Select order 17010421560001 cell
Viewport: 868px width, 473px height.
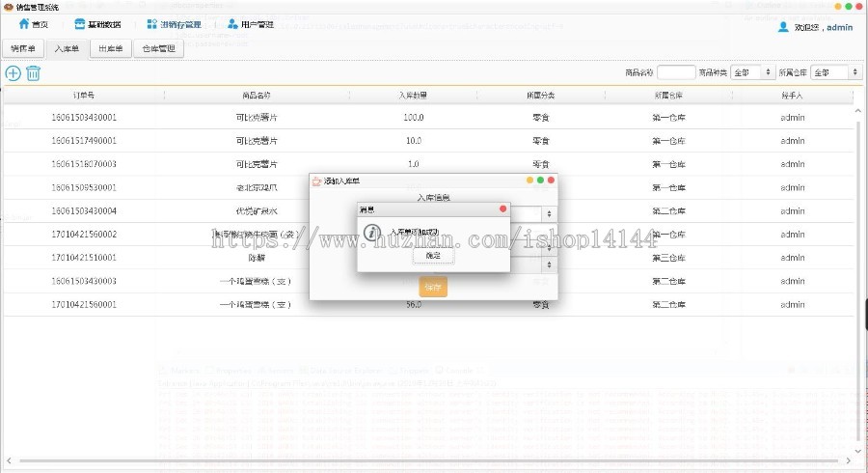(84, 305)
